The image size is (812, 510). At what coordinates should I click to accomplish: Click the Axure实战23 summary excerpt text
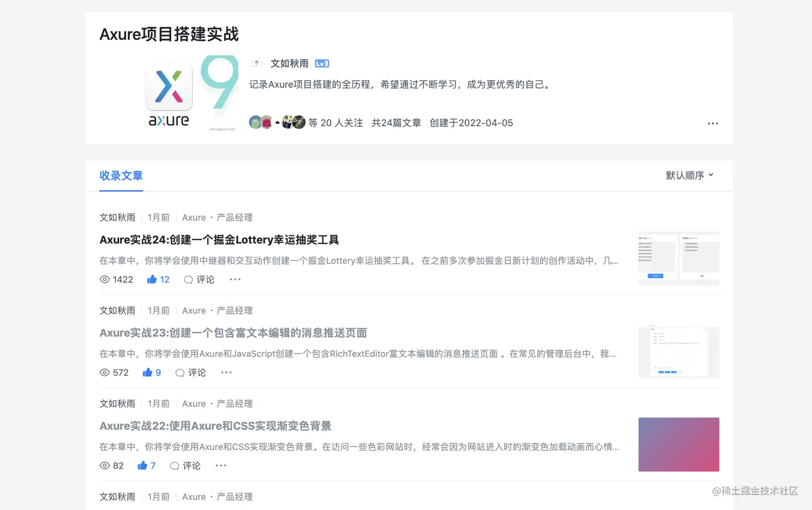coord(358,354)
